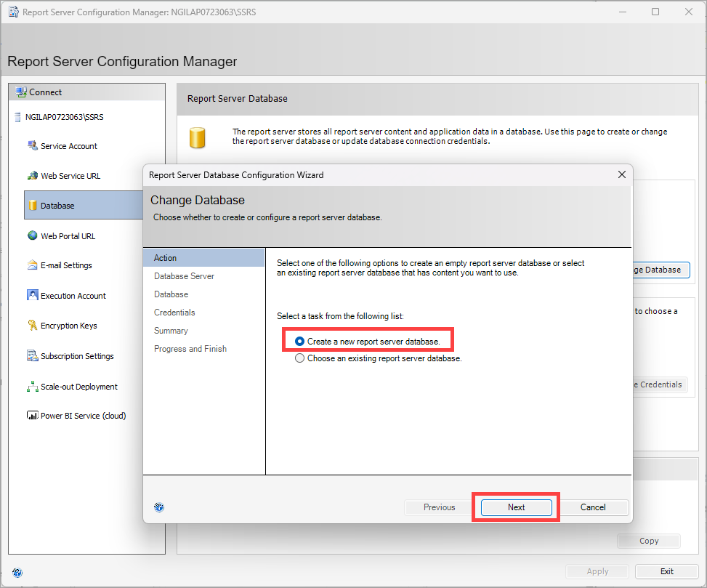Minimize the Report Server Configuration Manager window

tap(623, 12)
